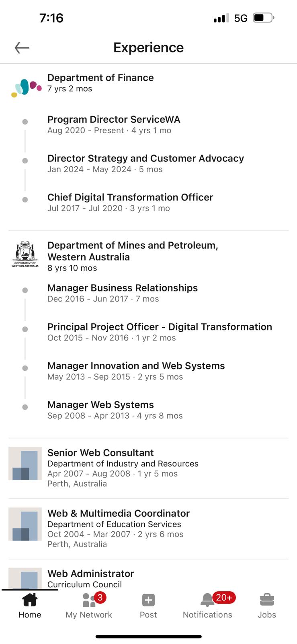Open Notifications bell icon
The width and height of the screenshot is (297, 644).
207,600
